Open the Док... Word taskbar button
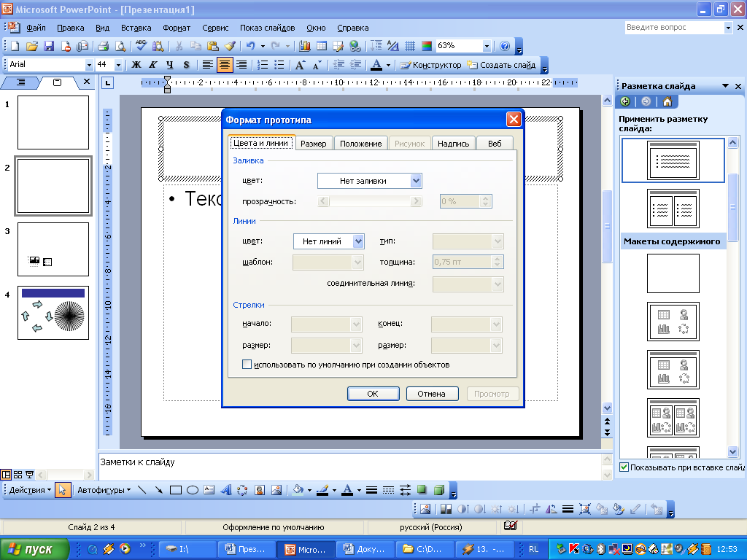747x560 pixels. (365, 549)
